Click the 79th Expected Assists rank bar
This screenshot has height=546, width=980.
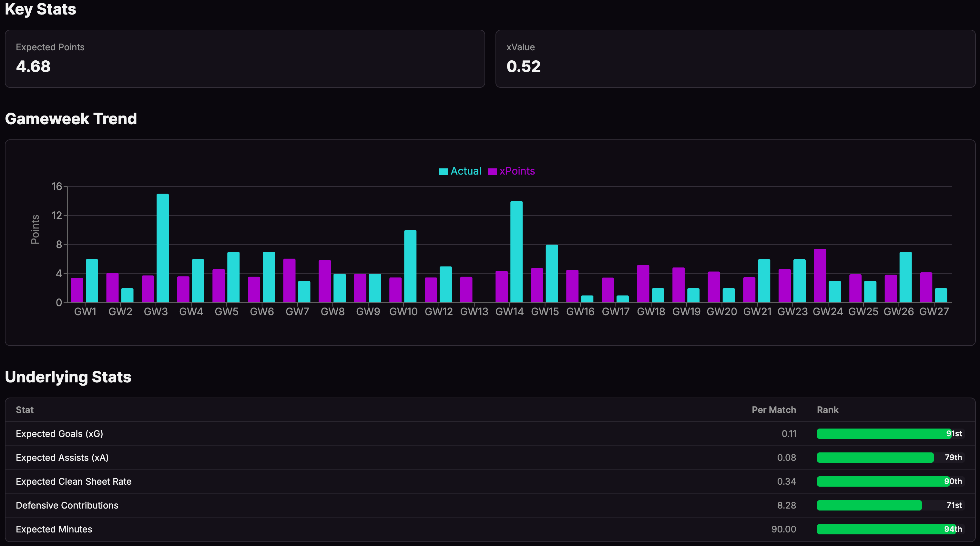pos(875,457)
